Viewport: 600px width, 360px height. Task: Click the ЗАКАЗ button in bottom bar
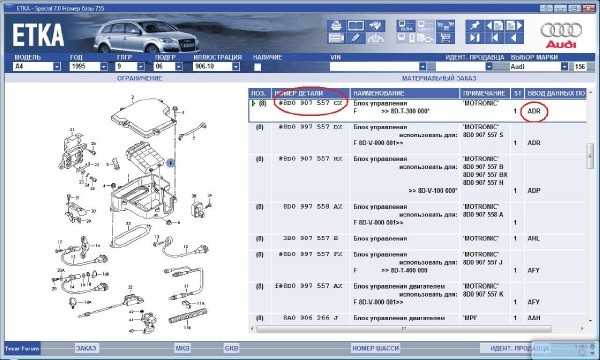[86, 348]
